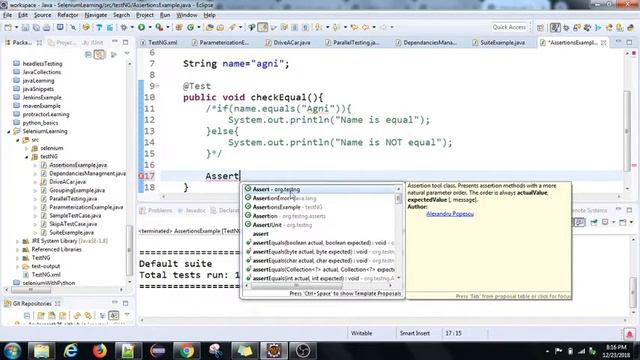The height and width of the screenshot is (360, 640).
Task: Toggle Link with Editor in Package Explorer
Action: (99, 54)
